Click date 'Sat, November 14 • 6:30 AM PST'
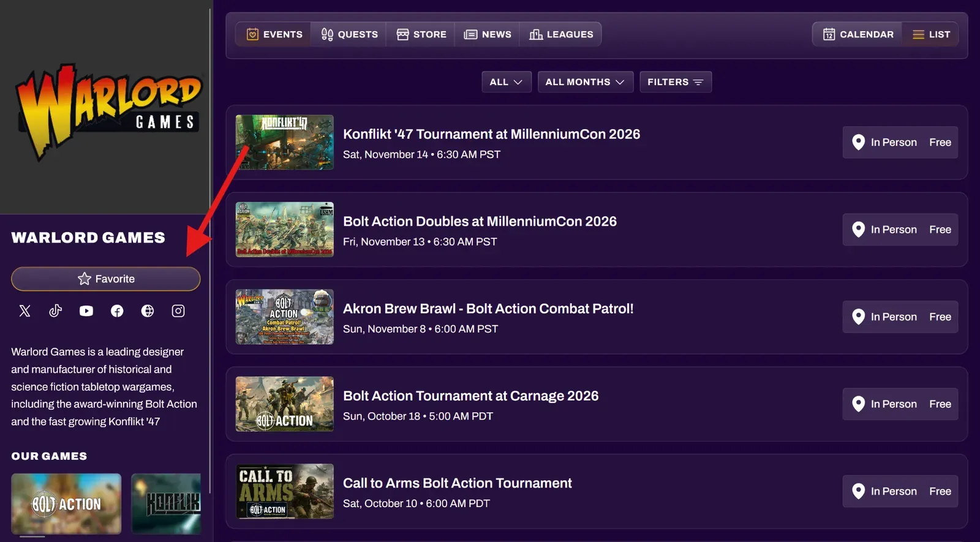Viewport: 980px width, 542px height. (421, 154)
